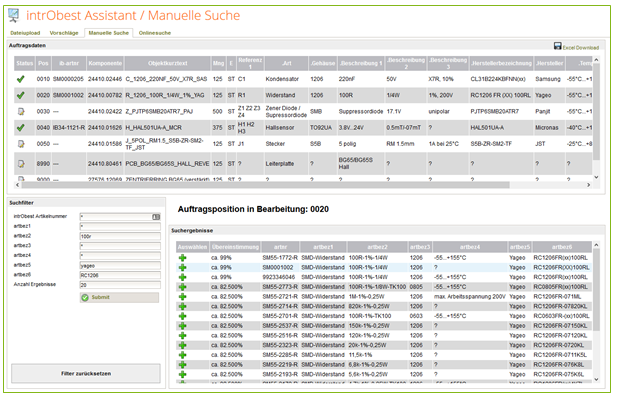This screenshot has height=397, width=617.
Task: Click the cell C_1206_220NF_50V_X7R_SAS
Action: [x=166, y=79]
